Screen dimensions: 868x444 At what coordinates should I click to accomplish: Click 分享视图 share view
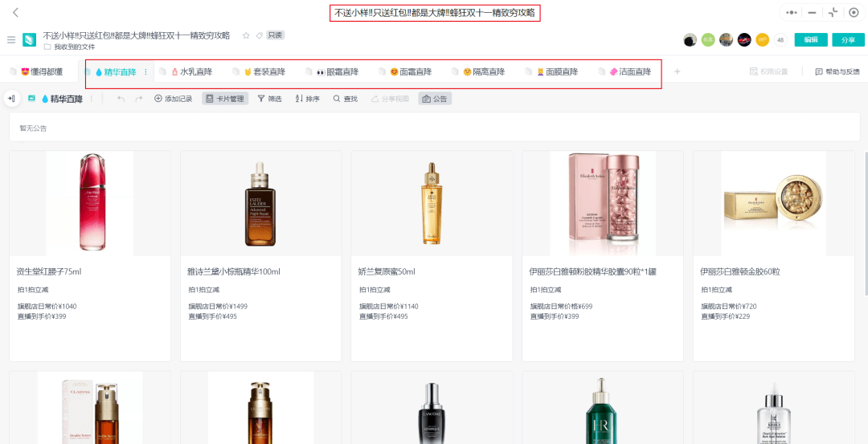[390, 99]
